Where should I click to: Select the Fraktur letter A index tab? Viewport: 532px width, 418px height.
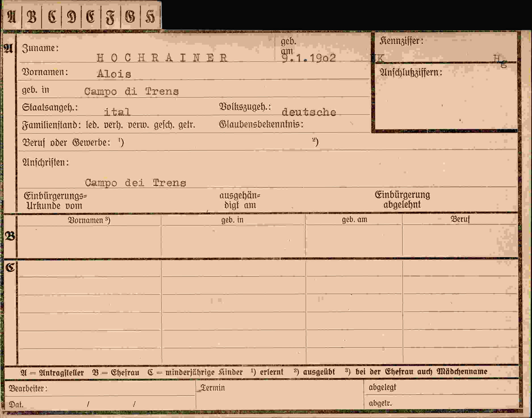12,17
